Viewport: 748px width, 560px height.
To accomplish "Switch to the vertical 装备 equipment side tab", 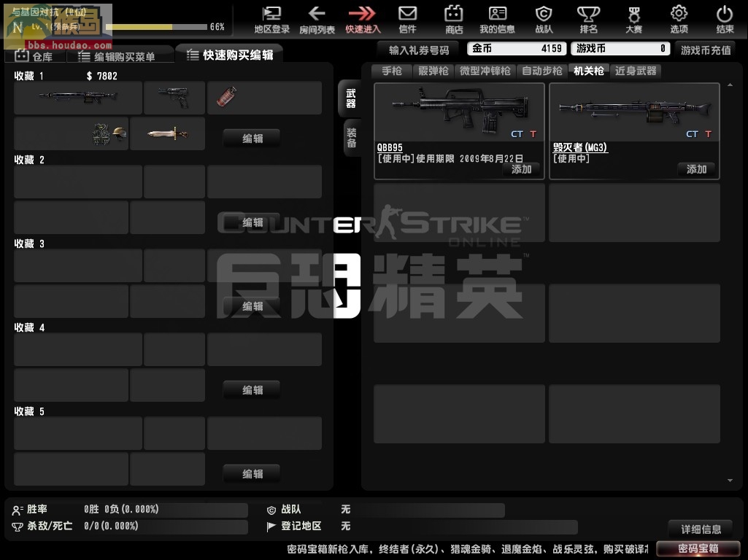I will pos(352,138).
